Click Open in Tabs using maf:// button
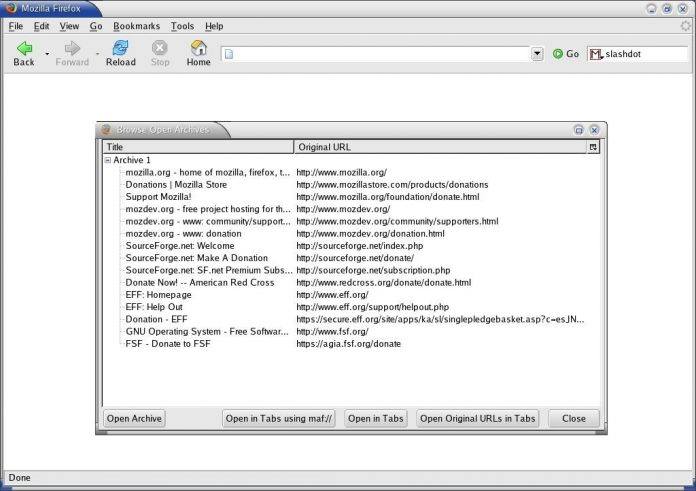Screen dimensions: 696x491 pos(279,419)
